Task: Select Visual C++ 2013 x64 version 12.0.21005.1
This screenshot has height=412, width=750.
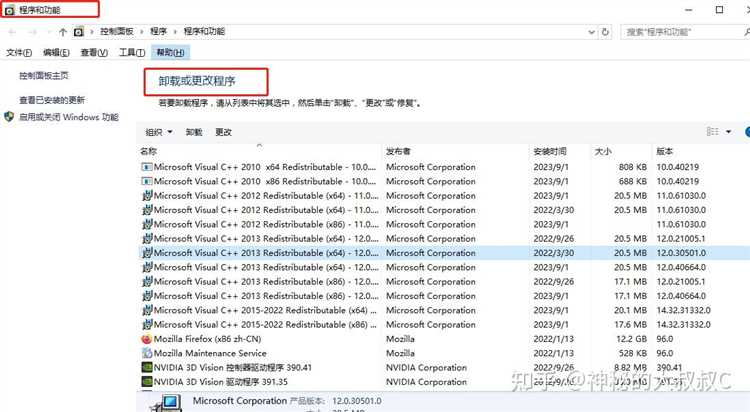Action: click(445, 239)
